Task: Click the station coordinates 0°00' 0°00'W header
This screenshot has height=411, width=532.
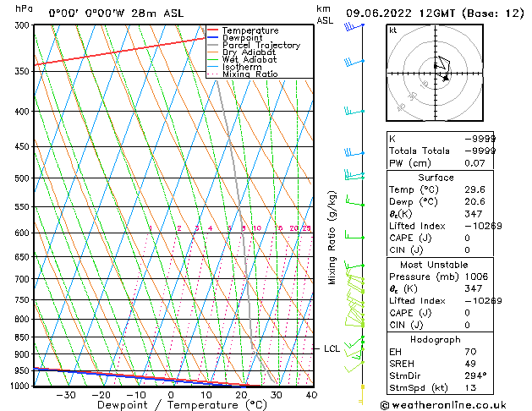Action: click(x=87, y=14)
